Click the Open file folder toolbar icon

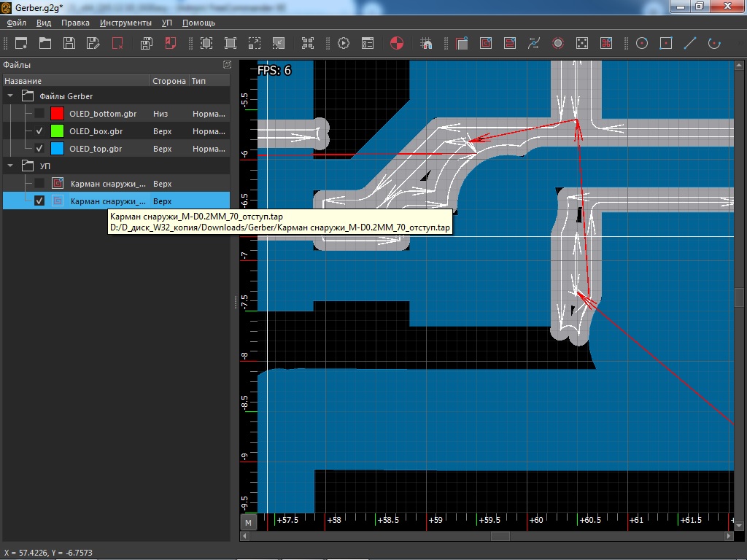coord(45,43)
